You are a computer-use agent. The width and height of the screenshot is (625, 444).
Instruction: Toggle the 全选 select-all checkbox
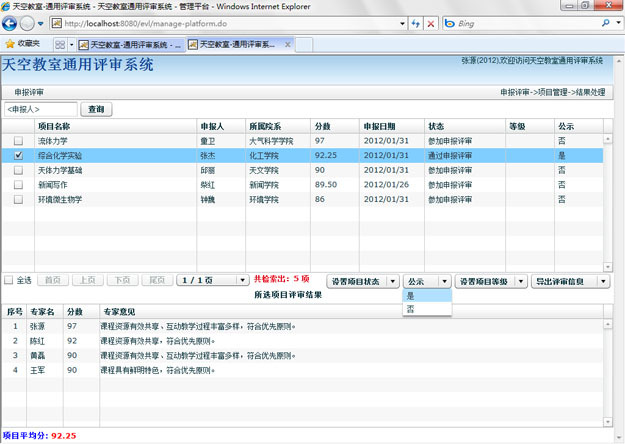pyautogui.click(x=8, y=280)
